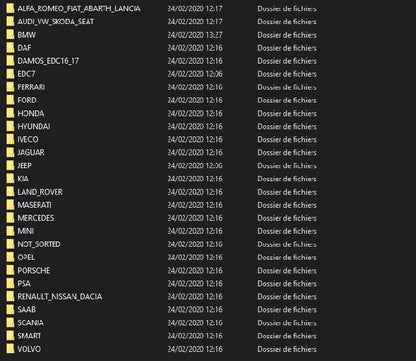Click the NOT_SORTED folder name

tap(39, 244)
